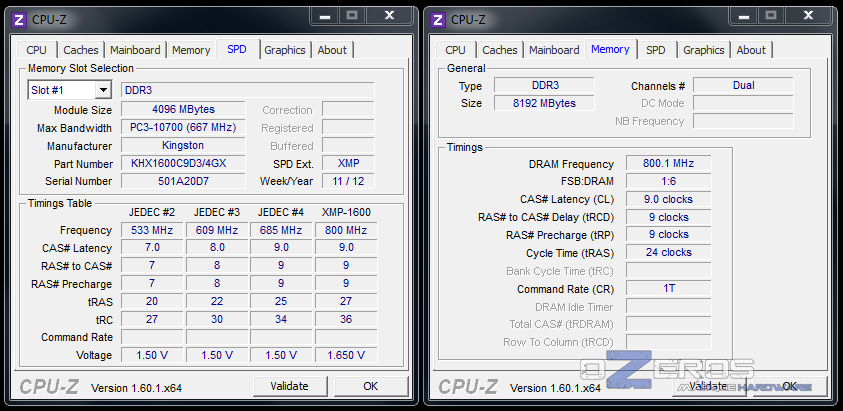Click the CPU-Z logo icon in the left window title bar

coord(19,20)
